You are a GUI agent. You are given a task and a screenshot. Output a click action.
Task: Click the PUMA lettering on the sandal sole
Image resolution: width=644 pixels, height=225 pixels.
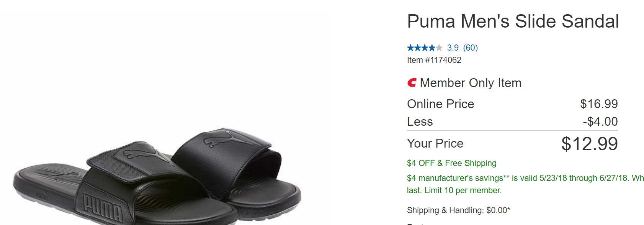click(x=103, y=207)
